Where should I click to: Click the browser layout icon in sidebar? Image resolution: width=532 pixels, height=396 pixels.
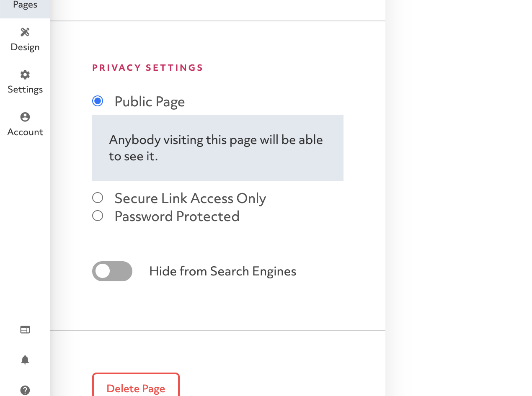coord(25,330)
